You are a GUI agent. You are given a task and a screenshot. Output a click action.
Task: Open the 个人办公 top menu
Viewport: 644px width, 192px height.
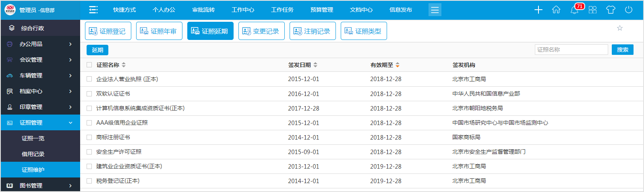[x=164, y=10]
